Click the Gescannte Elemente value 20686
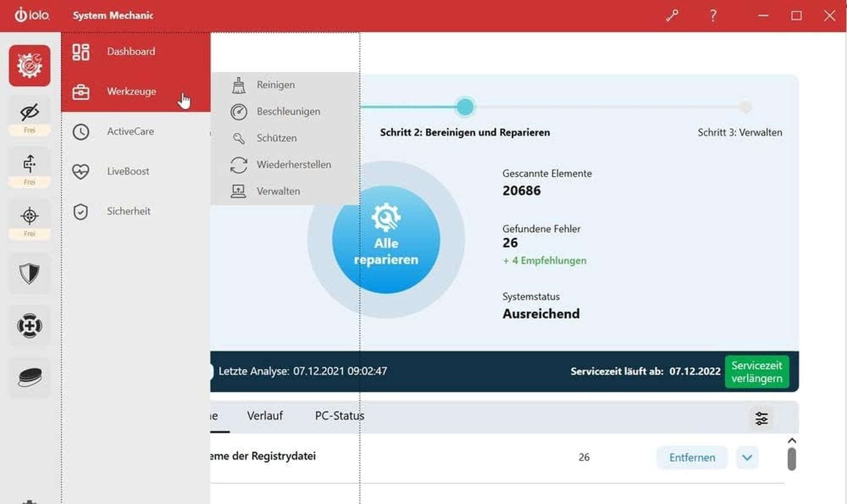The image size is (847, 504). click(x=522, y=191)
